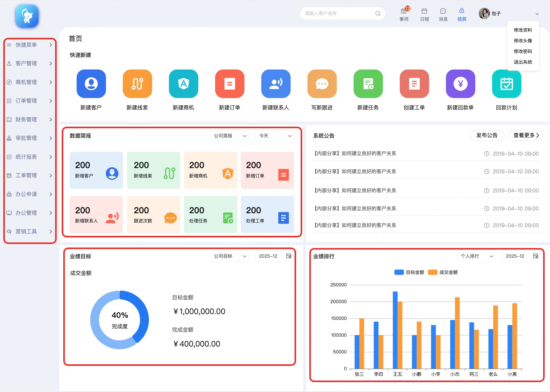
Task: Click the 跟进次数 data card
Action: 154,215
